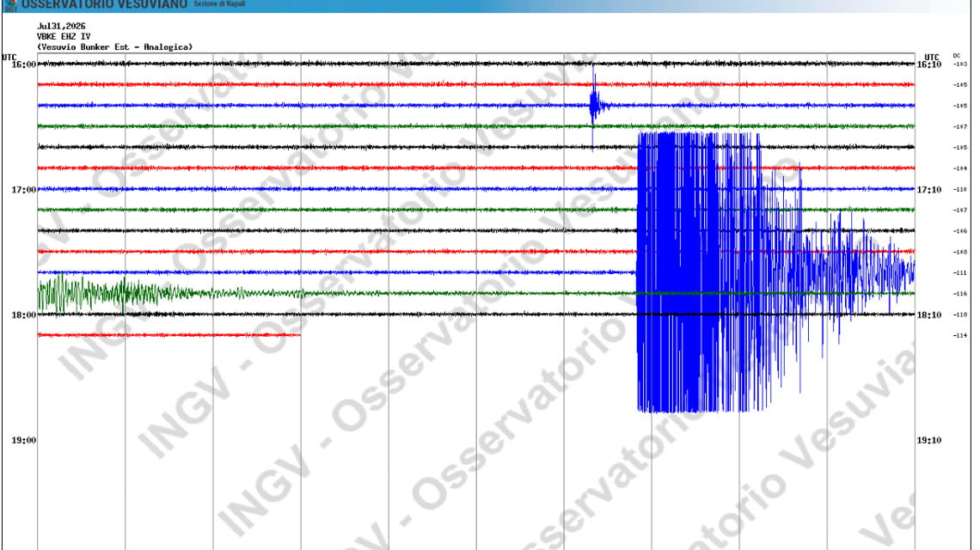This screenshot has width=980, height=550.
Task: Select the date label 'Jul31,2026'
Action: [x=61, y=27]
